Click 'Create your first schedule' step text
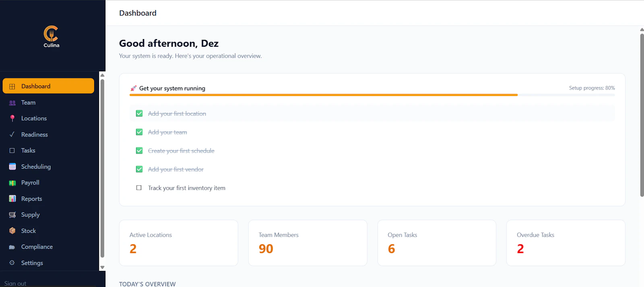The width and height of the screenshot is (644, 287). pyautogui.click(x=181, y=151)
